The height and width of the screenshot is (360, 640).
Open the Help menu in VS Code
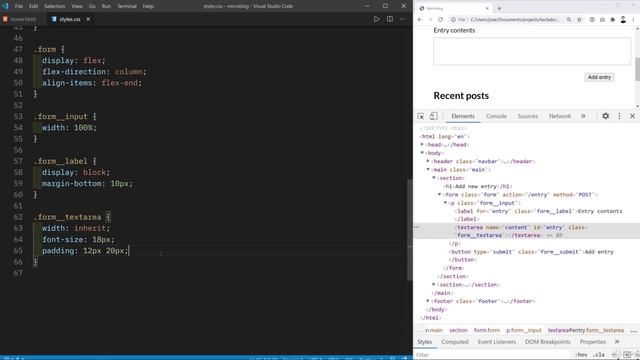[x=148, y=6]
